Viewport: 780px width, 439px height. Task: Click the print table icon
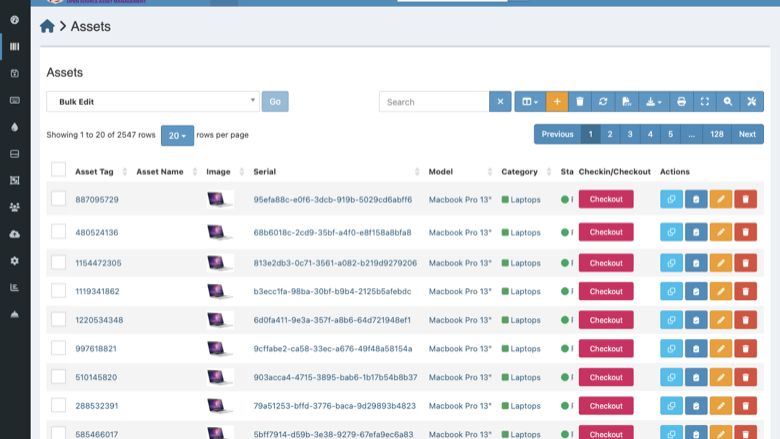pyautogui.click(x=681, y=101)
